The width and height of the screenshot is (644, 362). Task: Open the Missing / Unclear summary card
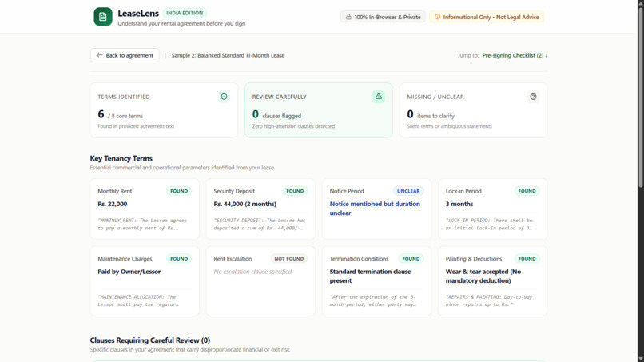pos(474,110)
